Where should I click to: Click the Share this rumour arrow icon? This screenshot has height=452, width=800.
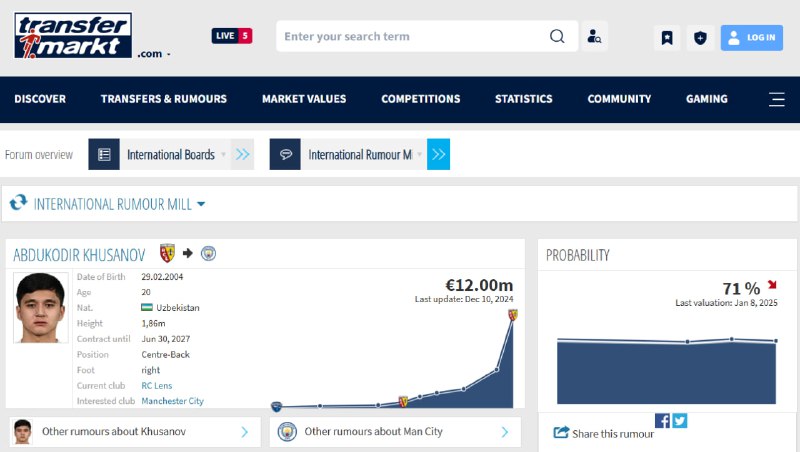561,433
